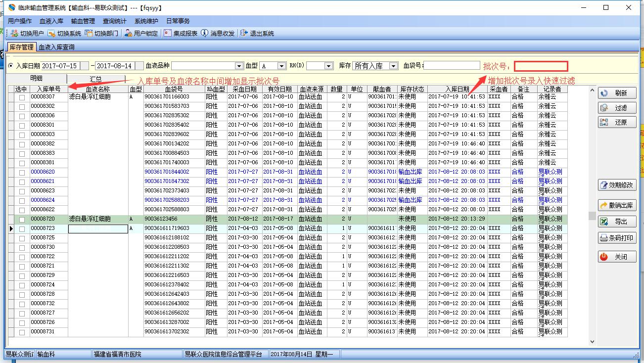Switch to the 汇总 tab
This screenshot has height=363, width=644.
click(96, 79)
